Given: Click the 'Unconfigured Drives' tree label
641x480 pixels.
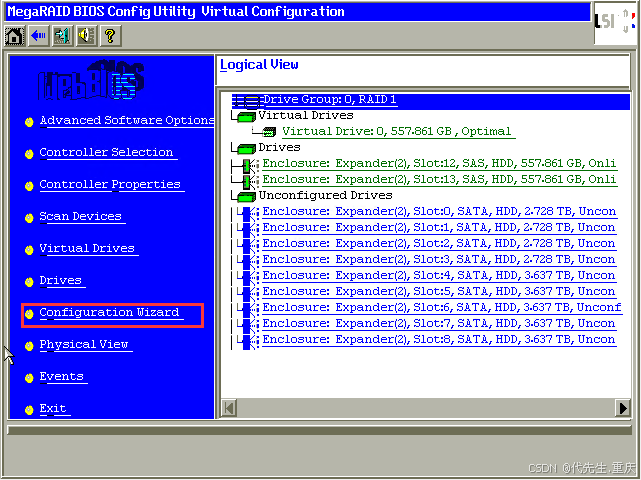Looking at the screenshot, I should point(325,196).
